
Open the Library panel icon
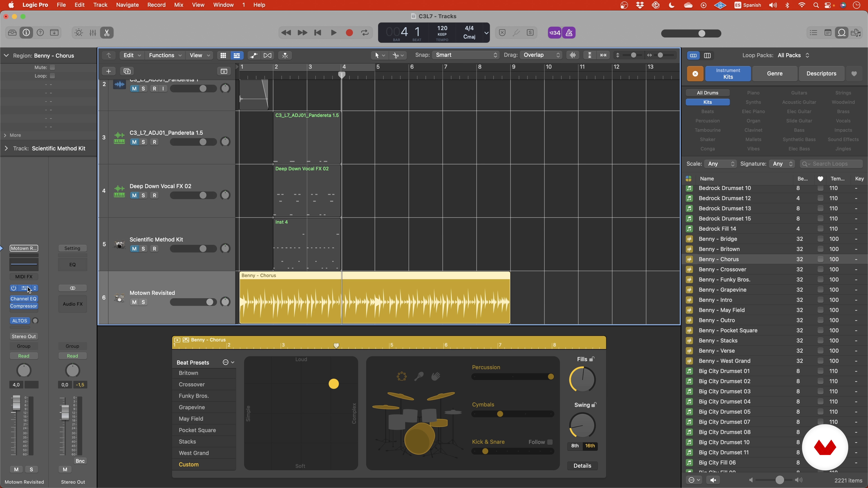[x=12, y=33]
